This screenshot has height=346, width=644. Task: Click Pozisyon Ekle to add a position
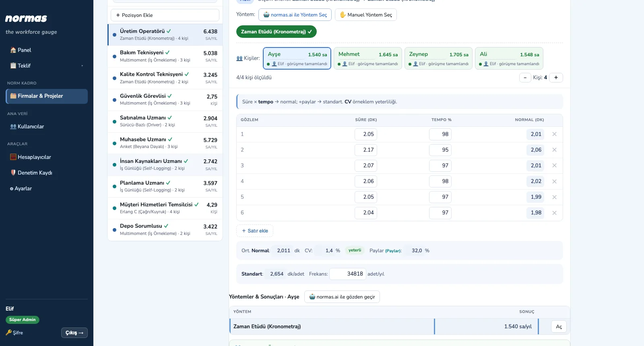(x=165, y=15)
